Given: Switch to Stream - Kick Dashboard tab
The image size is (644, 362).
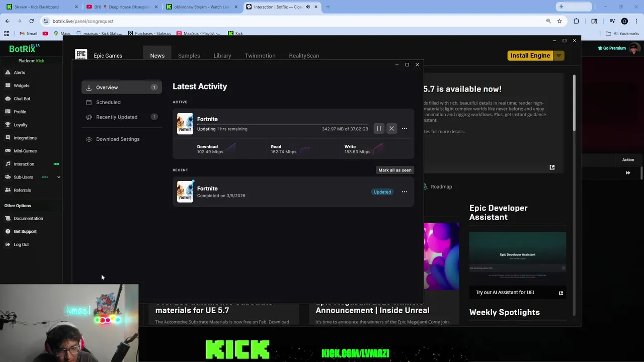Looking at the screenshot, I should click(41, 7).
